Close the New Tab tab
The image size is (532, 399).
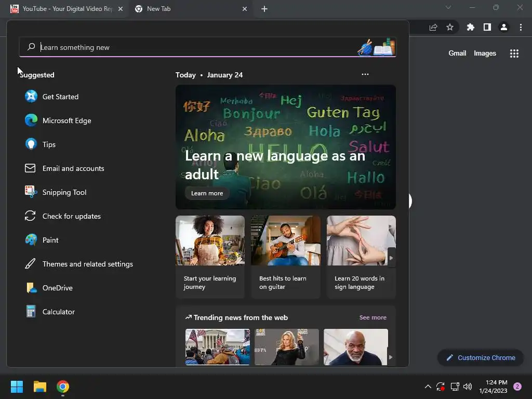pyautogui.click(x=245, y=9)
